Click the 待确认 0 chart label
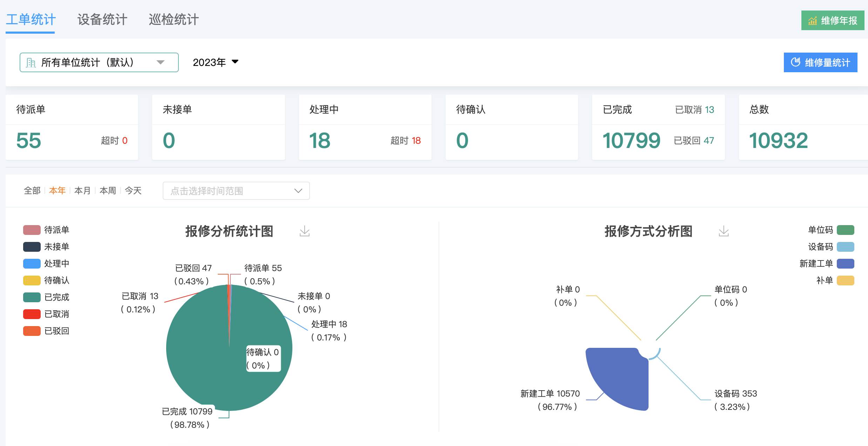 tap(263, 359)
